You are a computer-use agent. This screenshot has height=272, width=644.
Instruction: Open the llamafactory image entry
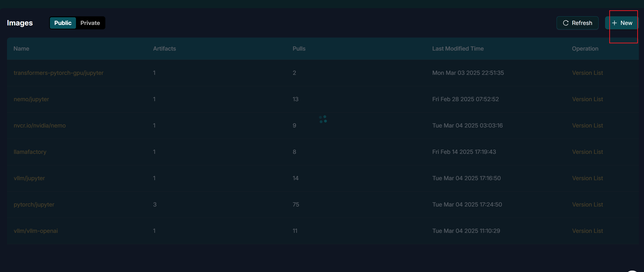[30, 152]
